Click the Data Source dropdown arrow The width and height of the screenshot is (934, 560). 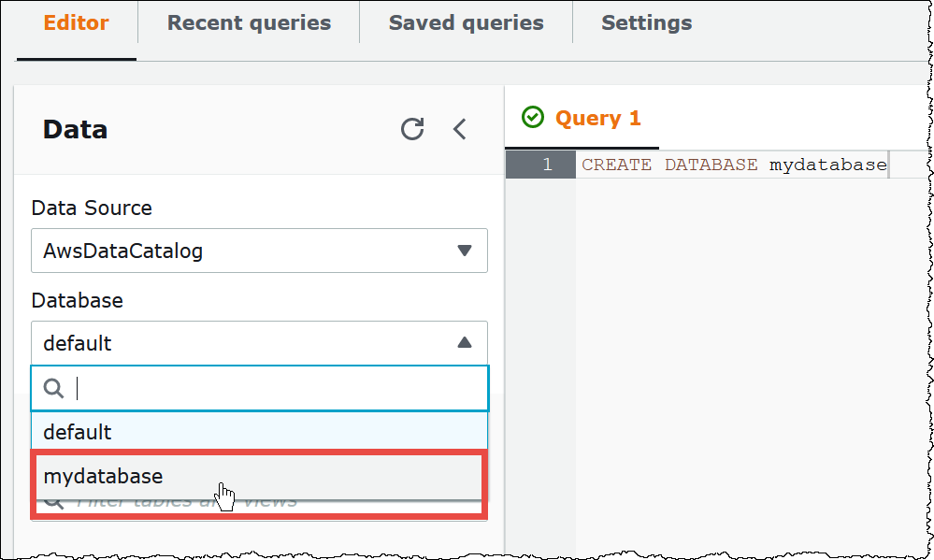[x=465, y=251]
